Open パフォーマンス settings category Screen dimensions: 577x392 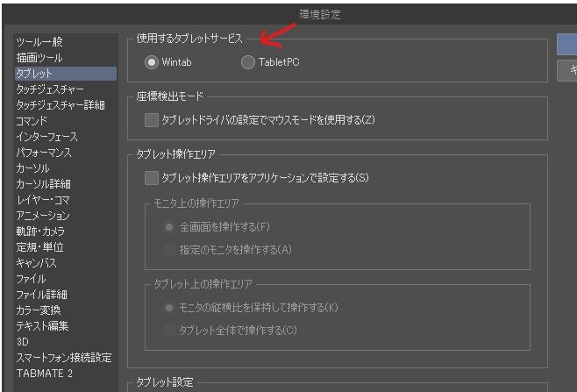(66, 153)
